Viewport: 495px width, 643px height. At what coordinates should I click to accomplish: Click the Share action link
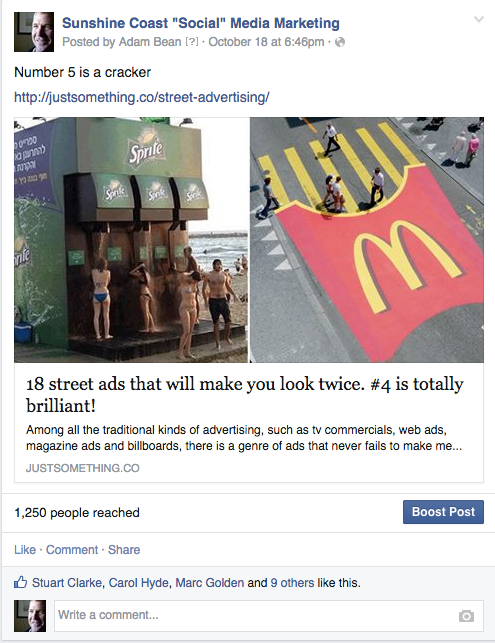124,550
